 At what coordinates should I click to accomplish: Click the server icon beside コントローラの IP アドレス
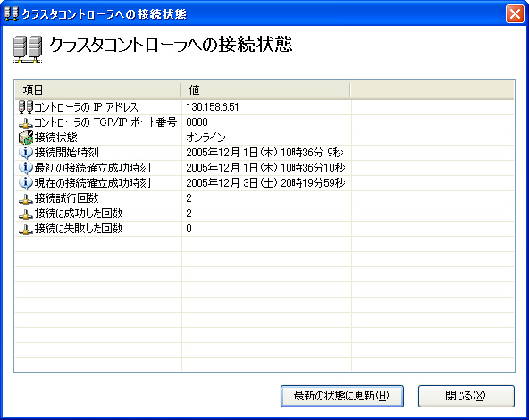click(26, 107)
